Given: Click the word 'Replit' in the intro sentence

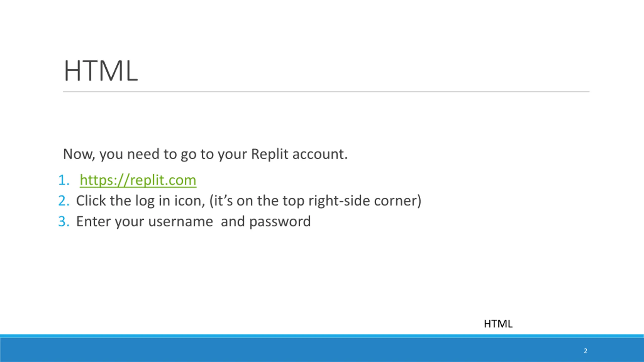Looking at the screenshot, I should coord(269,154).
